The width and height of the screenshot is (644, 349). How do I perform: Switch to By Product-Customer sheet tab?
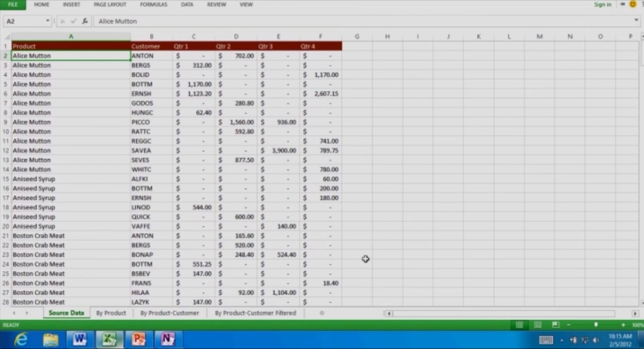[x=170, y=313]
